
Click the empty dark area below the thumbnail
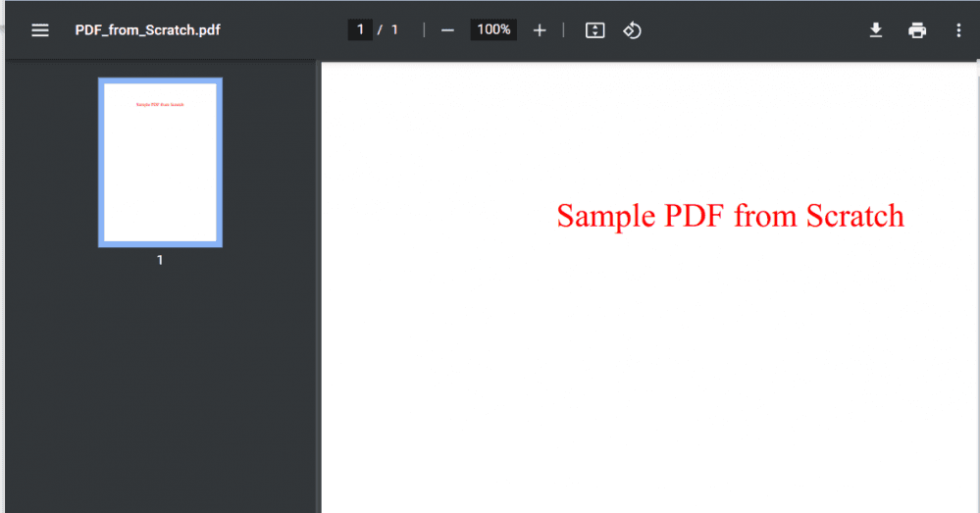(160, 392)
